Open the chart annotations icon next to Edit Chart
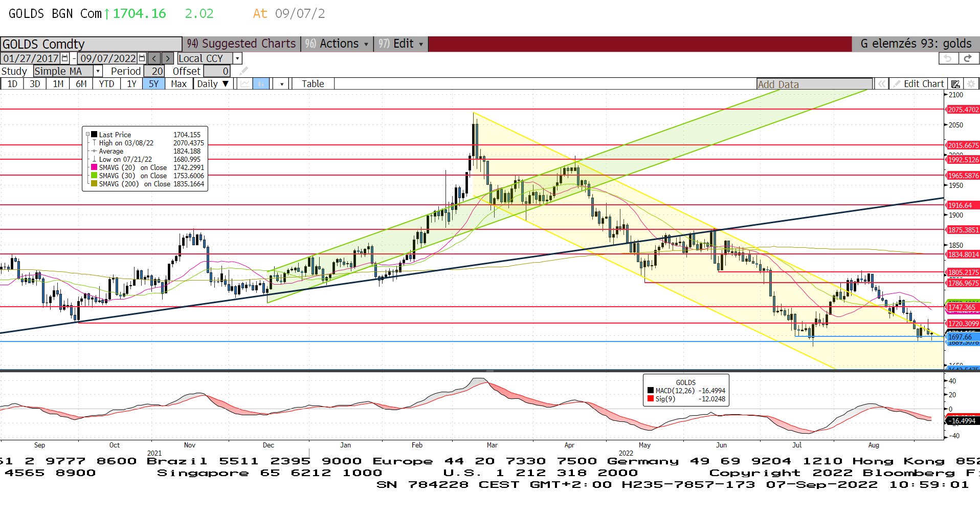This screenshot has height=513, width=980. pos(955,84)
